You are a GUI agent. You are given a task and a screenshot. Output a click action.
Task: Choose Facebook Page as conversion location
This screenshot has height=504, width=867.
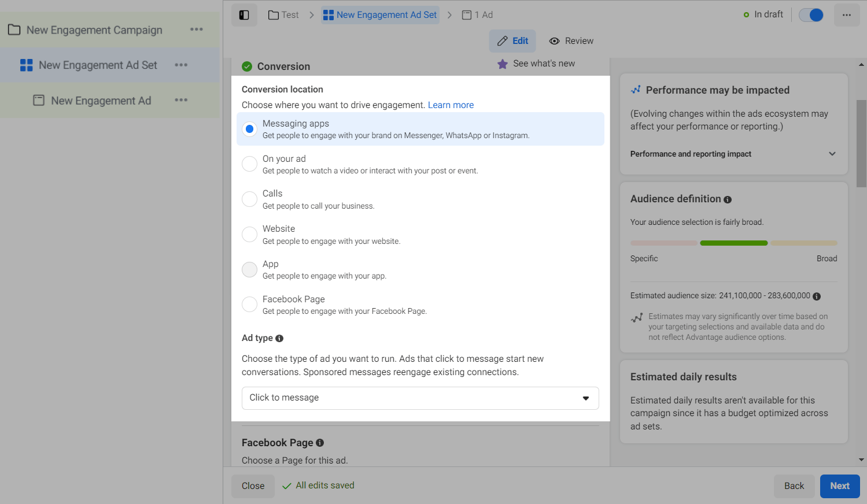[249, 305]
